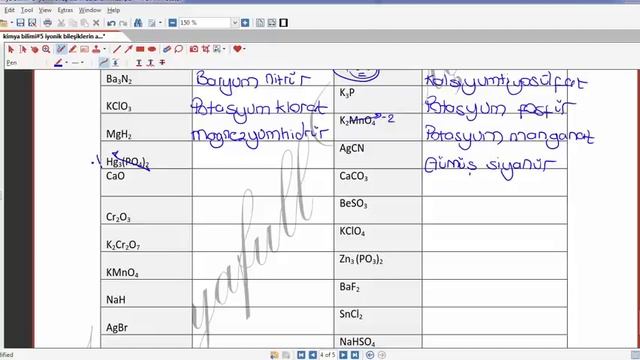Click the KMnO₄ formula cell
This screenshot has height=360, width=640.
coord(147,266)
